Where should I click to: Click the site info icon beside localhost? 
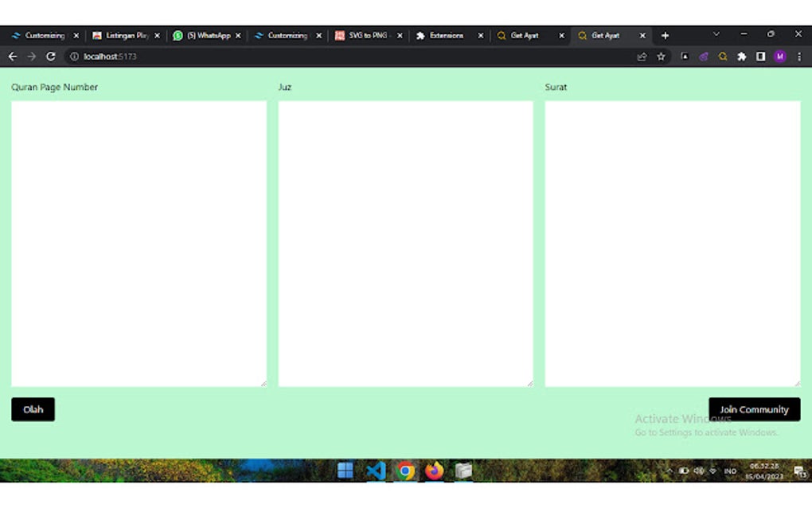tap(73, 57)
